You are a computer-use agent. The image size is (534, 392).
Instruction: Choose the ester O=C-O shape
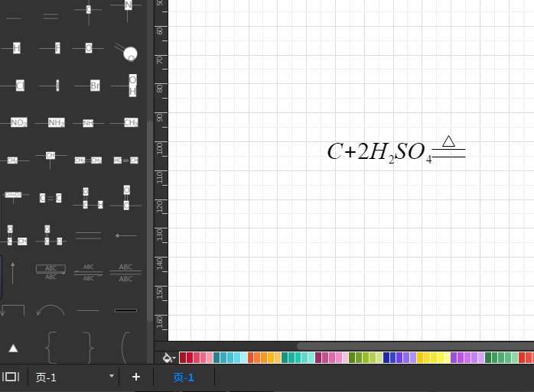tap(51, 235)
